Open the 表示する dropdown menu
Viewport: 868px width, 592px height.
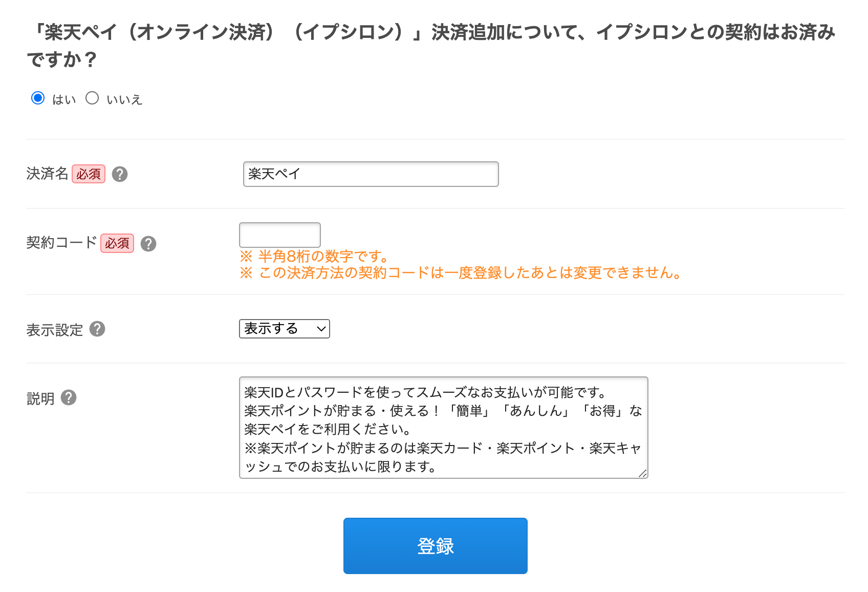pyautogui.click(x=285, y=329)
